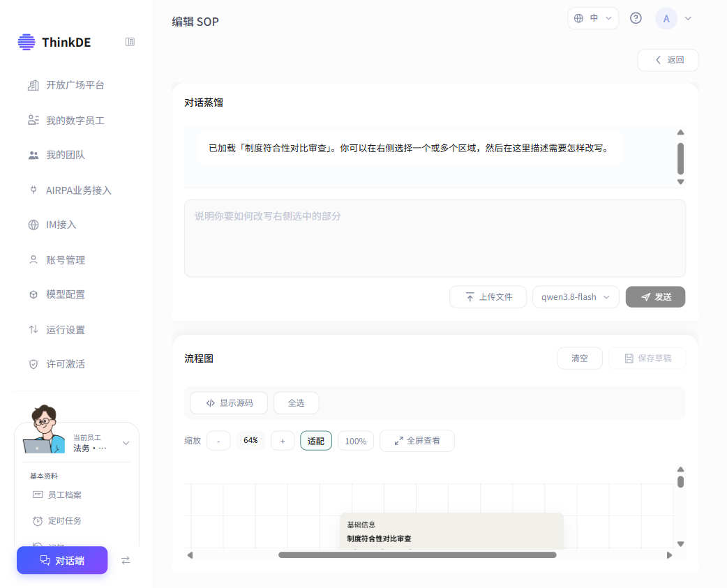
Task: Click the user avatar A
Action: 666,19
